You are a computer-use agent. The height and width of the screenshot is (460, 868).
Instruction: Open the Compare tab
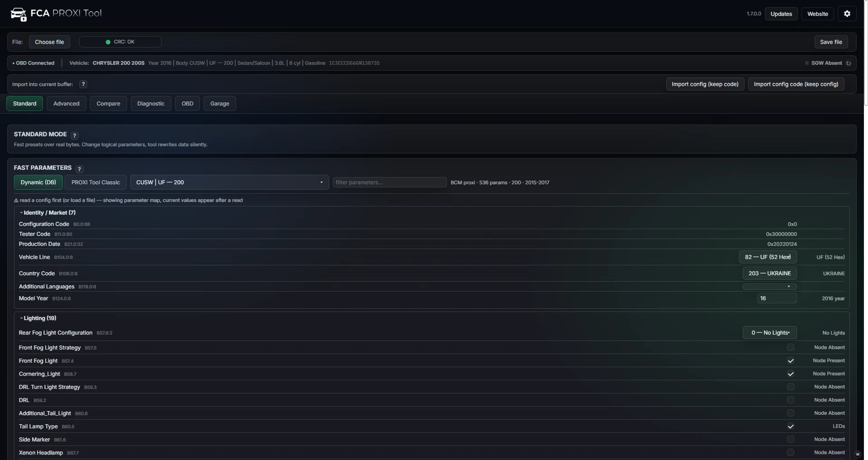[108, 104]
